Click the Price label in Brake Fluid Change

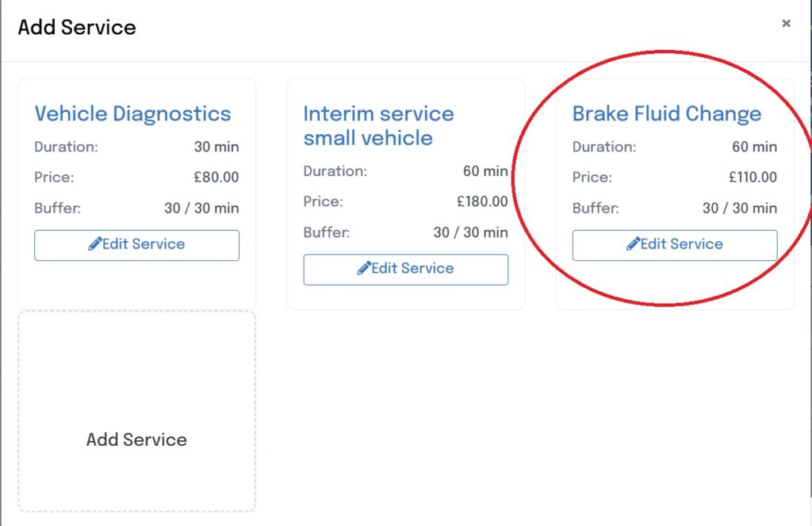coord(592,178)
